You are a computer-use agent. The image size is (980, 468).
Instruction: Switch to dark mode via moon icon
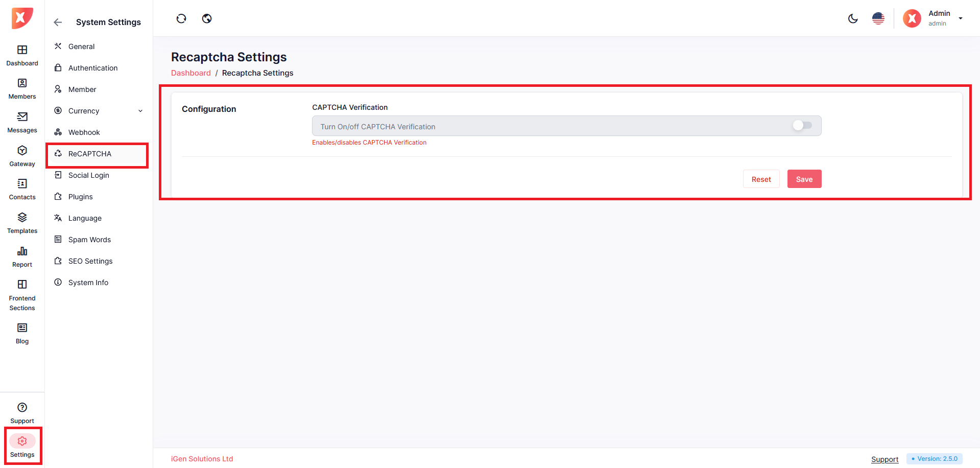click(x=853, y=19)
